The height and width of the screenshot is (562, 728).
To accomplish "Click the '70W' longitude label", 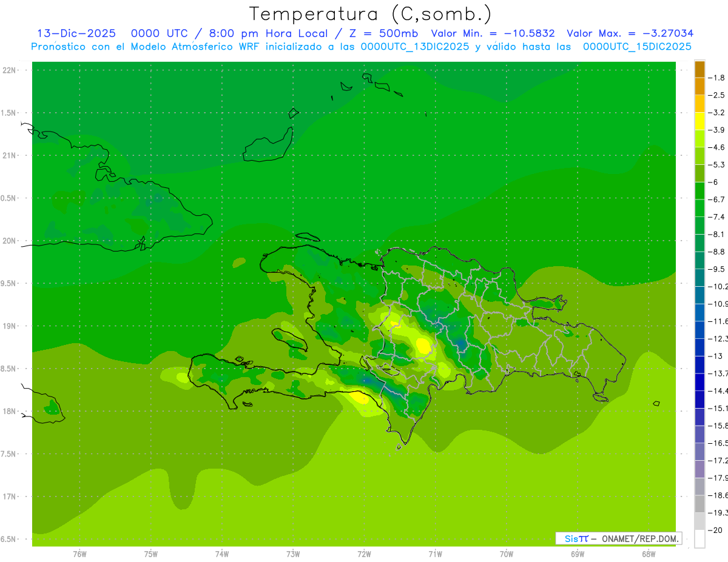I will [507, 554].
